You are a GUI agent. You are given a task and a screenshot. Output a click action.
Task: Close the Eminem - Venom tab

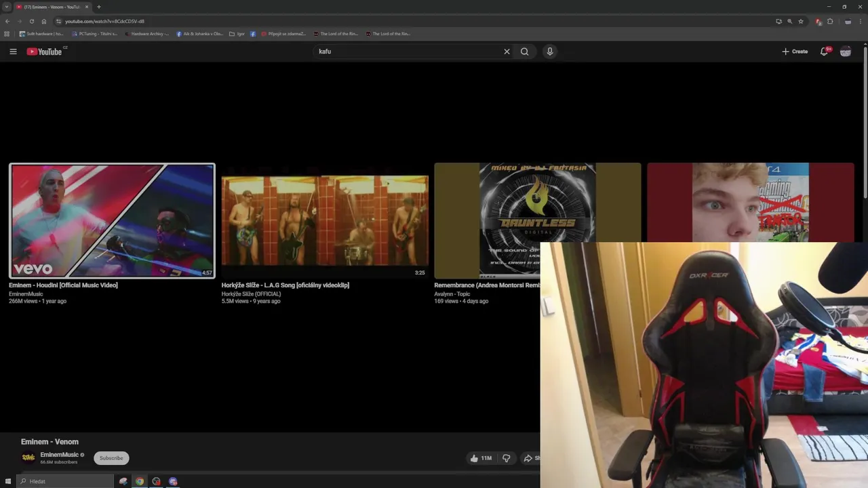86,7
